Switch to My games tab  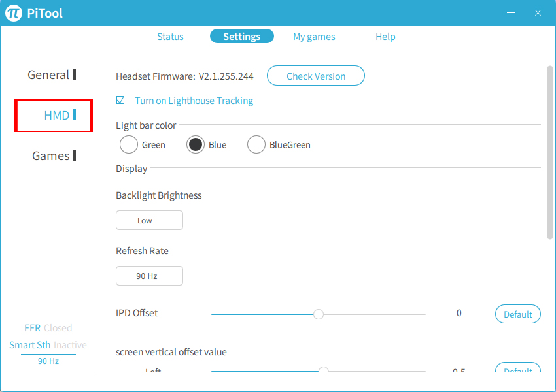(314, 37)
